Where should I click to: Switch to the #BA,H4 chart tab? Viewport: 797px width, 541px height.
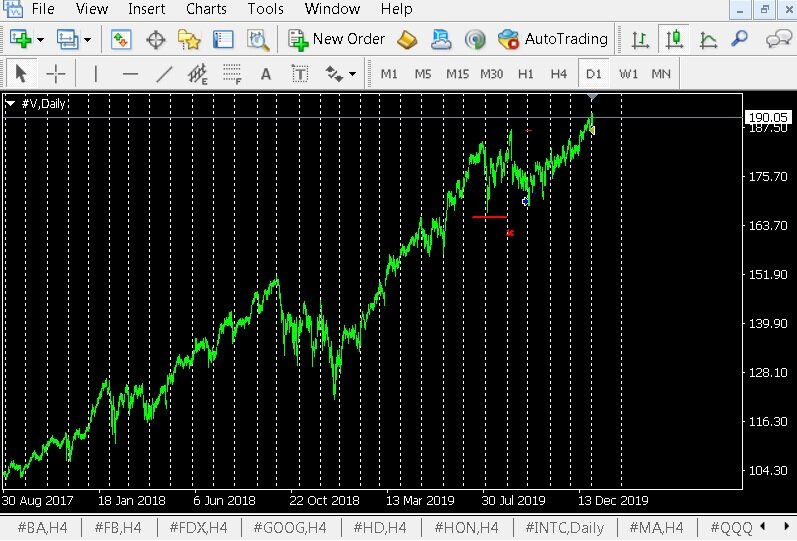click(42, 528)
